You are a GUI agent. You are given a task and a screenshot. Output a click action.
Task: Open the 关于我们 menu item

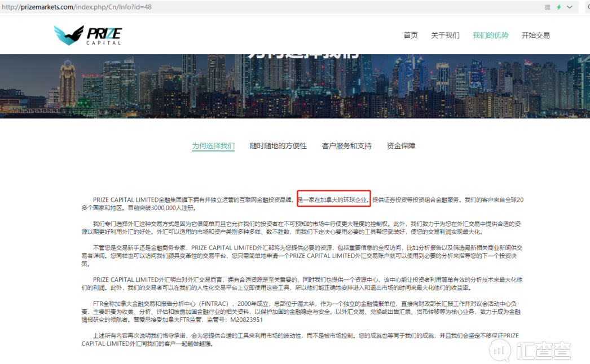[x=445, y=35]
